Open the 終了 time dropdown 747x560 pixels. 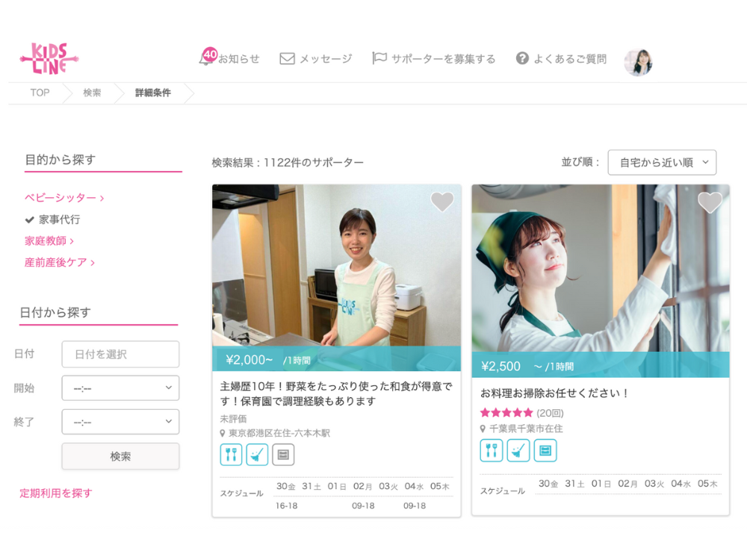pyautogui.click(x=120, y=422)
